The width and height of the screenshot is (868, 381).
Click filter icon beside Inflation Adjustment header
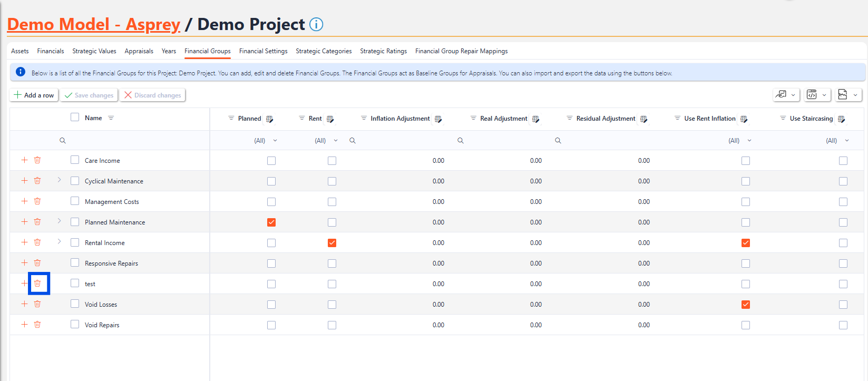(364, 119)
